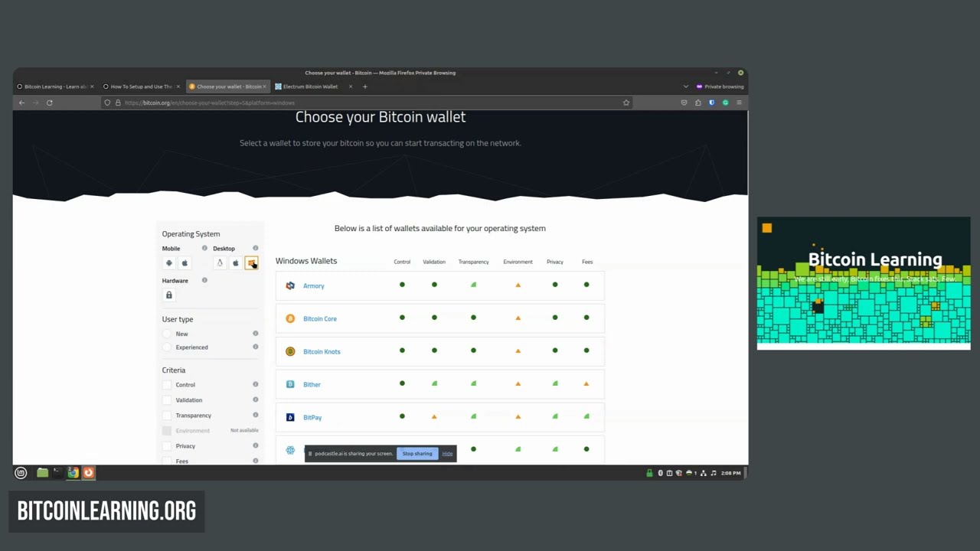980x551 pixels.
Task: Close the Electrum Bitcoin Wallet tab
Action: pyautogui.click(x=351, y=86)
